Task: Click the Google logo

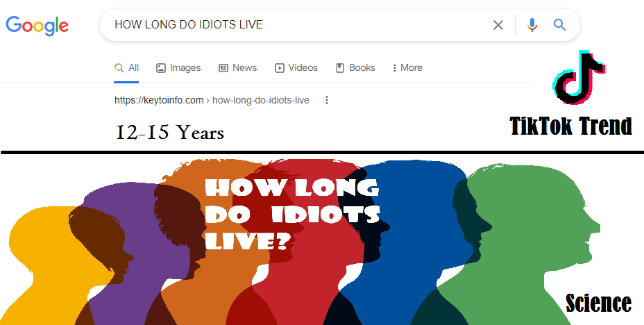Action: 37,26
